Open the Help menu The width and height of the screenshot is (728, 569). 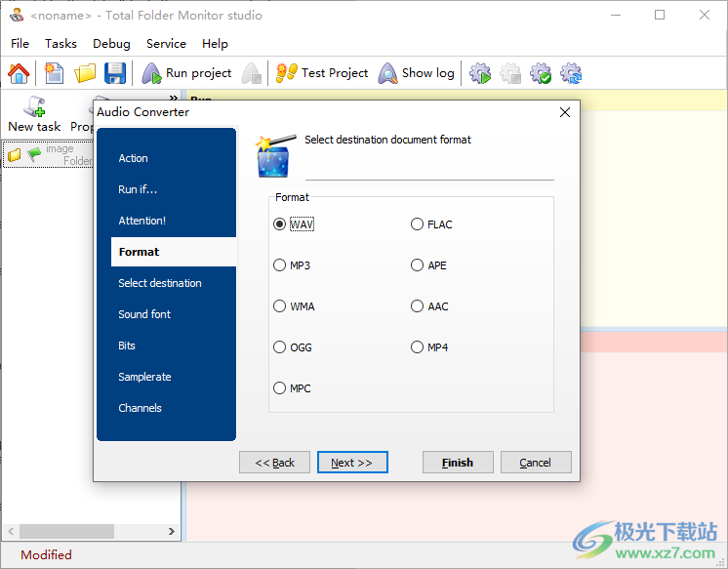(215, 44)
